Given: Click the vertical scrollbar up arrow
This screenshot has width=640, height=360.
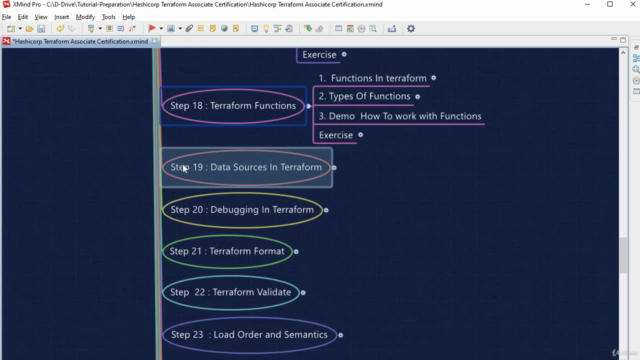Looking at the screenshot, I should (623, 53).
